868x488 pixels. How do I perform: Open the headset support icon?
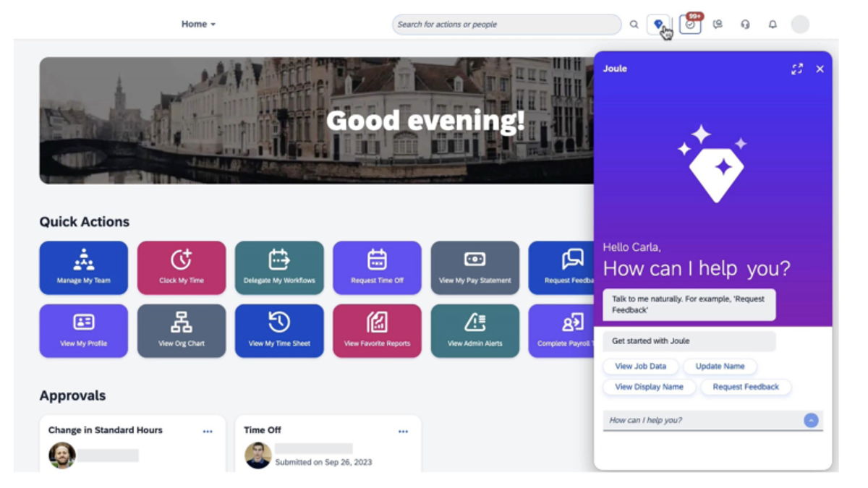tap(745, 25)
